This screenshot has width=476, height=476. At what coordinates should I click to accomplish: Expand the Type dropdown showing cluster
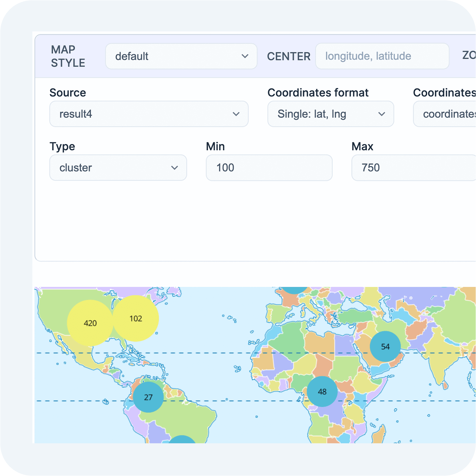[118, 168]
